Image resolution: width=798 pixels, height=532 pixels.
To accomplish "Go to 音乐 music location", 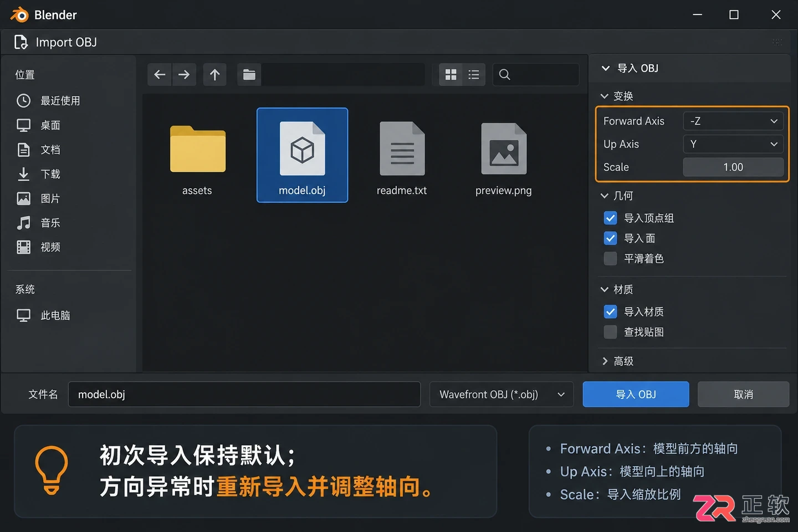I will (x=39, y=223).
